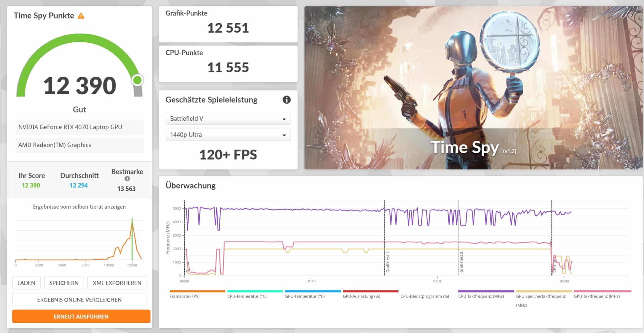This screenshot has height=333, width=644.
Task: Click the info icon next to Geschätzte Spieleleistung
Action: pos(286,100)
